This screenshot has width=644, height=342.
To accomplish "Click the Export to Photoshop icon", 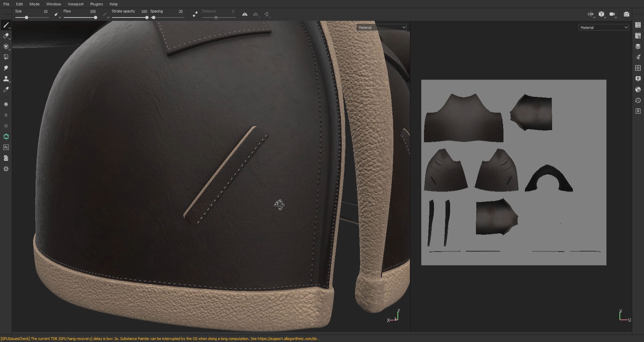I will click(x=6, y=147).
